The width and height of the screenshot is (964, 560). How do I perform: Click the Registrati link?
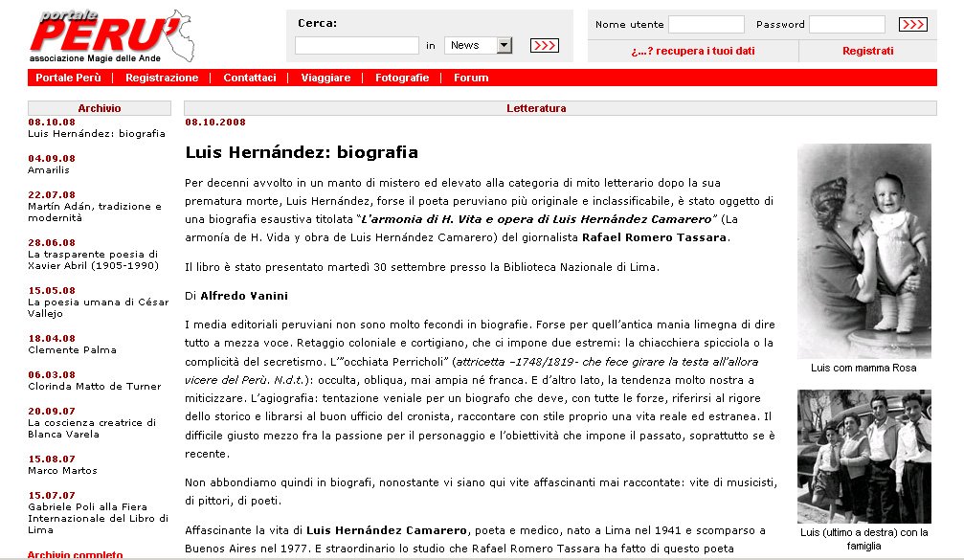[867, 51]
